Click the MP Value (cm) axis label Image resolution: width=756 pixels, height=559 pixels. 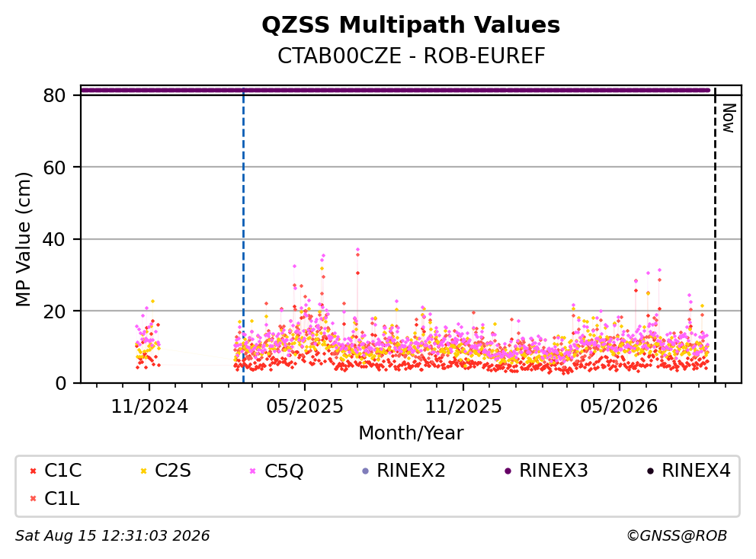click(23, 239)
